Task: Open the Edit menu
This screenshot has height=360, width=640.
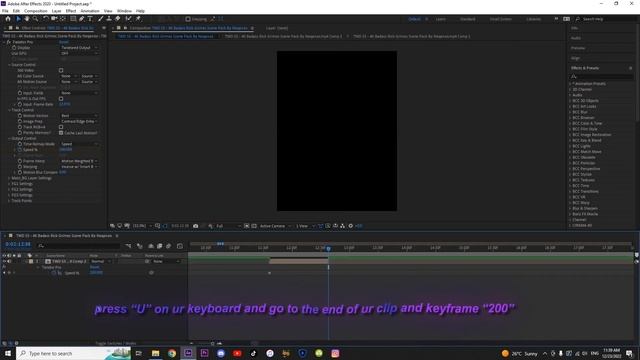Action: click(16, 11)
